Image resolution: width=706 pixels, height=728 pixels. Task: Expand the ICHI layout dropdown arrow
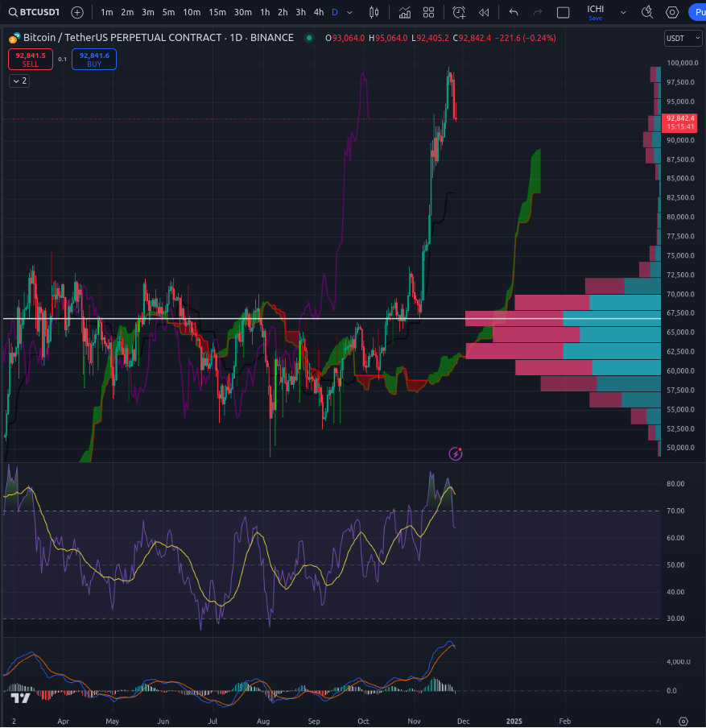tap(623, 13)
